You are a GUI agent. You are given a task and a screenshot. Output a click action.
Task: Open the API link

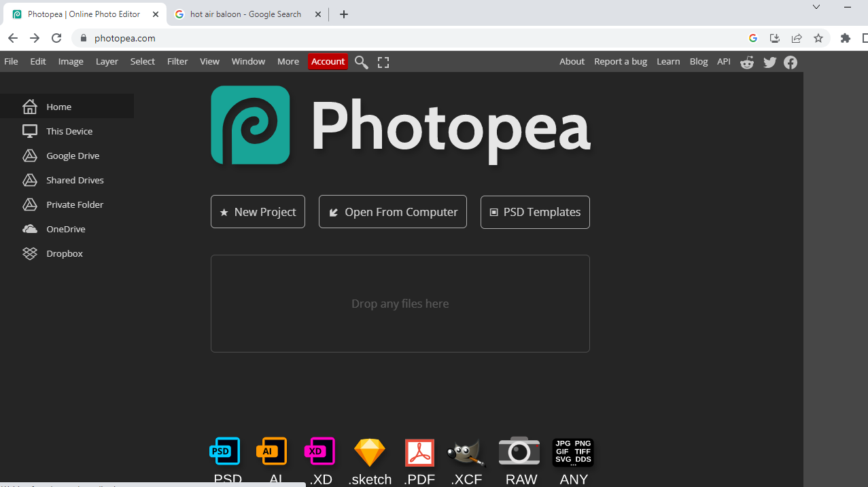pyautogui.click(x=724, y=61)
